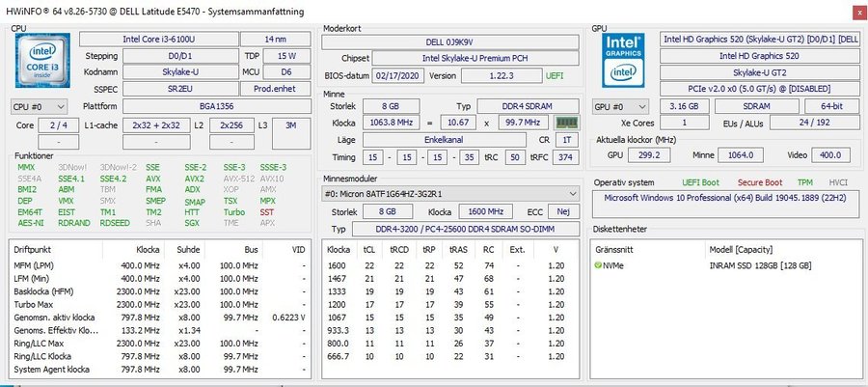Image resolution: width=868 pixels, height=387 pixels.
Task: Click the ECC Nej field
Action: tap(563, 211)
